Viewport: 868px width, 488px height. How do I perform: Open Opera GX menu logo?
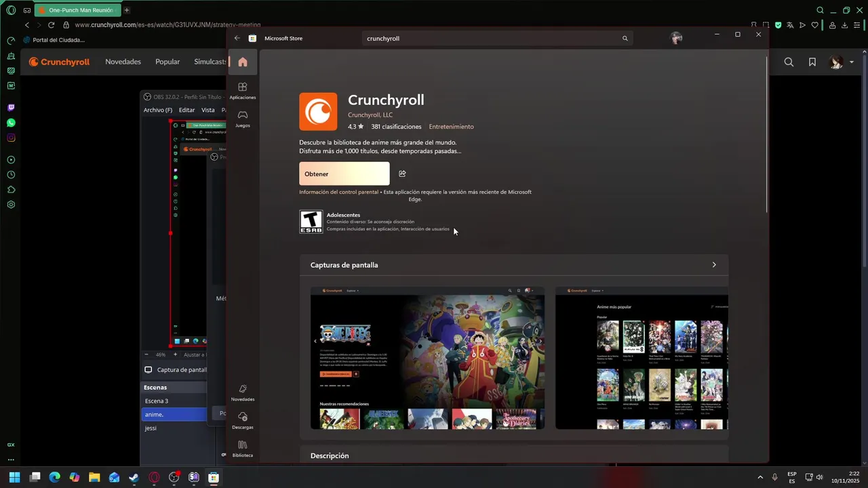[x=11, y=10]
